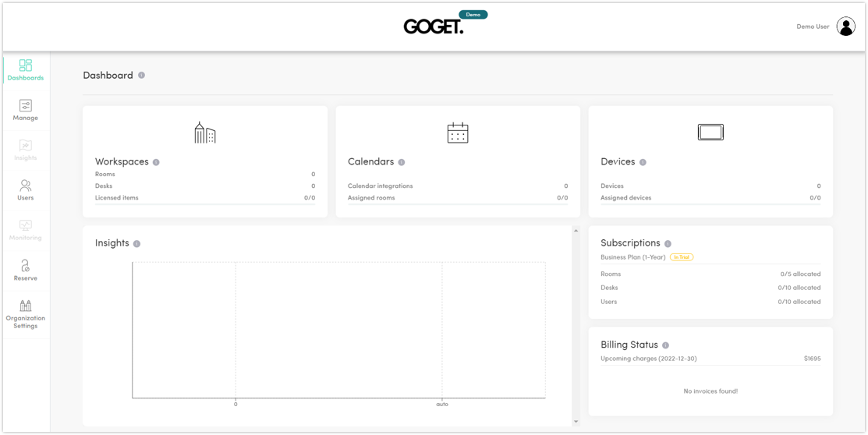Show info icon beside Subscriptions heading

point(668,243)
